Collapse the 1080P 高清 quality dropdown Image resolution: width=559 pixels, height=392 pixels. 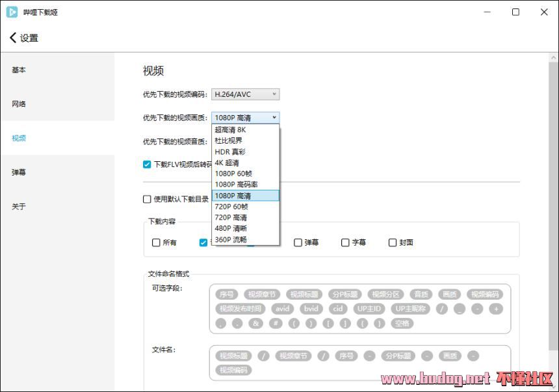pos(245,118)
